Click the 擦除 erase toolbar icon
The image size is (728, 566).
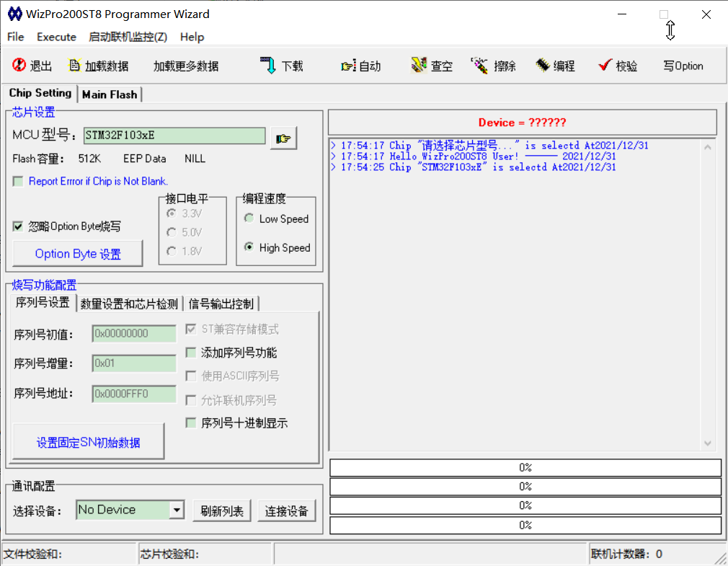[x=479, y=66]
